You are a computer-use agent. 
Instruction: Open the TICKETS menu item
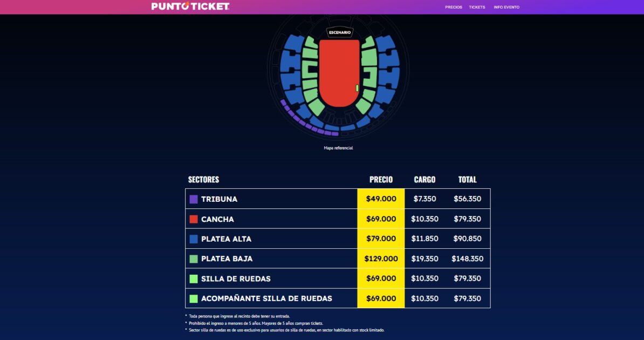pos(477,7)
